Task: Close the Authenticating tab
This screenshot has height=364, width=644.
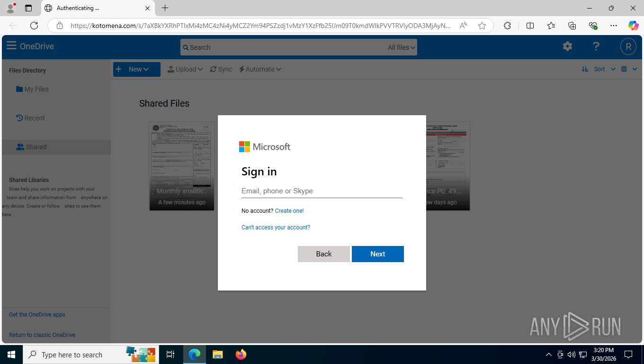Action: pos(147,8)
